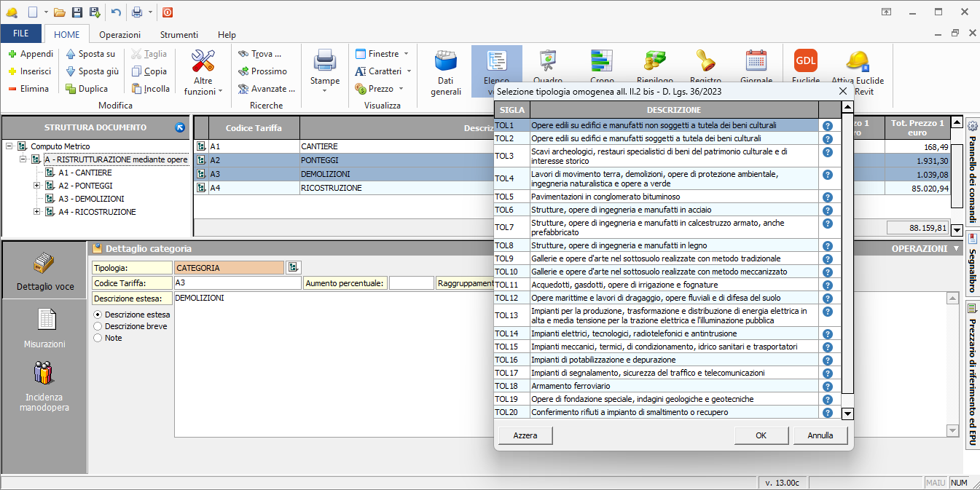Expand the A2 - PONTEGGI tree node
The image size is (980, 490).
click(36, 186)
